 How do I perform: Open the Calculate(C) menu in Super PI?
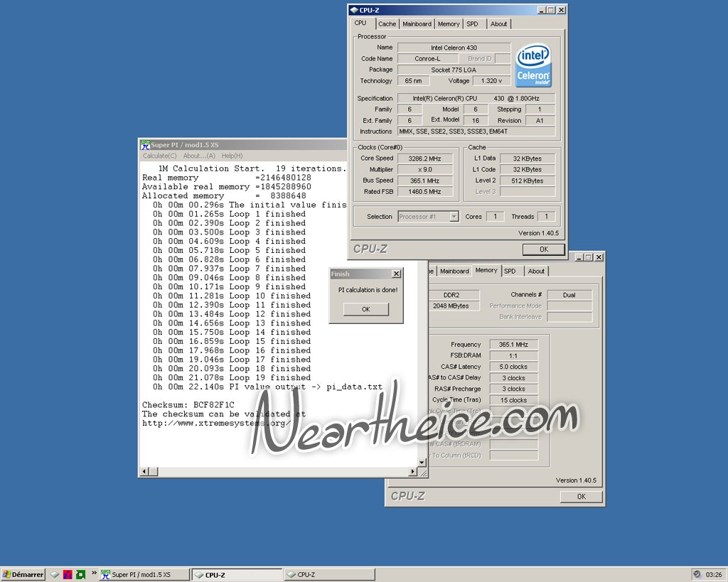(160, 156)
